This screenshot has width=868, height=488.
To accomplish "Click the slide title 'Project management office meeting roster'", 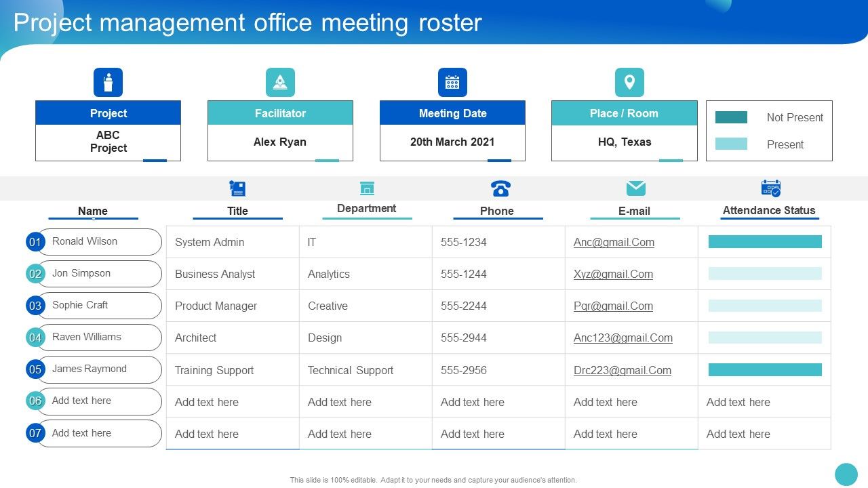I will pos(248,23).
